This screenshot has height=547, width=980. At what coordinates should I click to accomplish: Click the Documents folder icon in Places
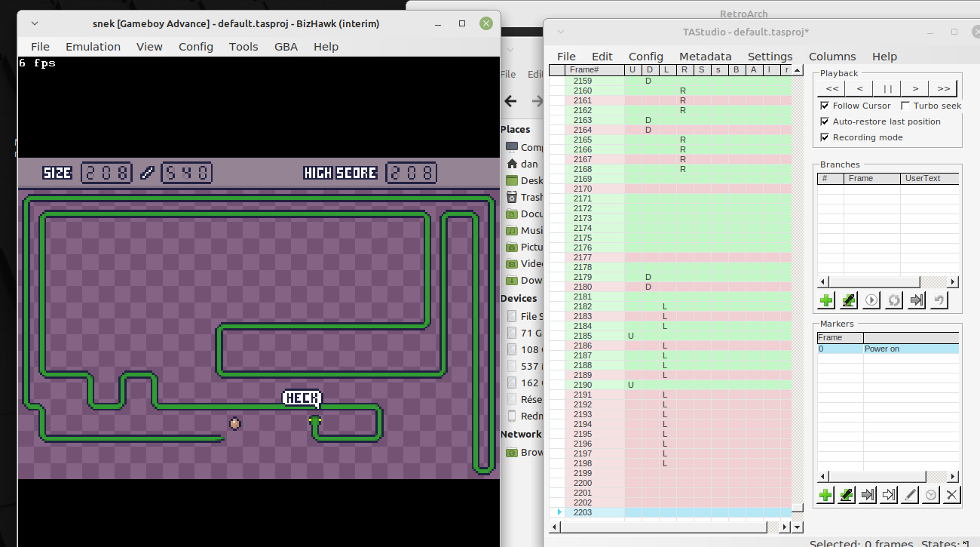click(512, 214)
